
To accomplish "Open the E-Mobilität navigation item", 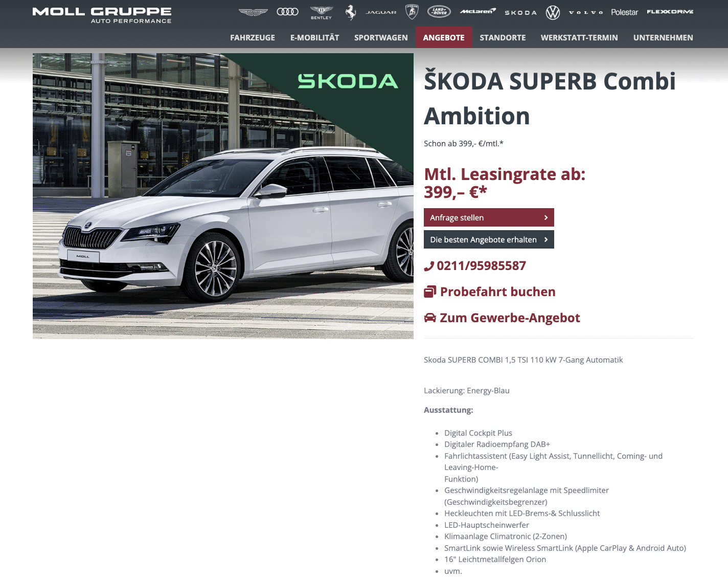I will point(314,37).
